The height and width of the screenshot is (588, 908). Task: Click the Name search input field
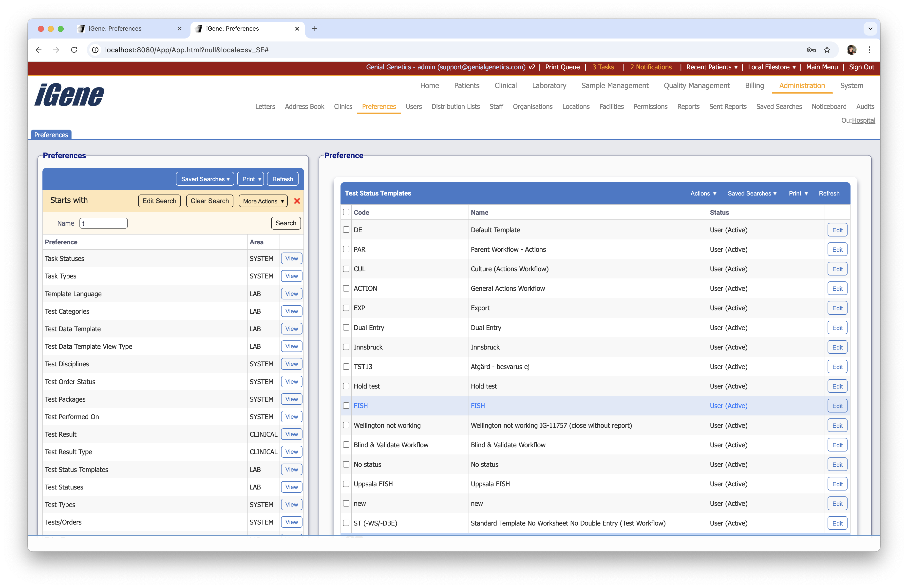(x=103, y=223)
